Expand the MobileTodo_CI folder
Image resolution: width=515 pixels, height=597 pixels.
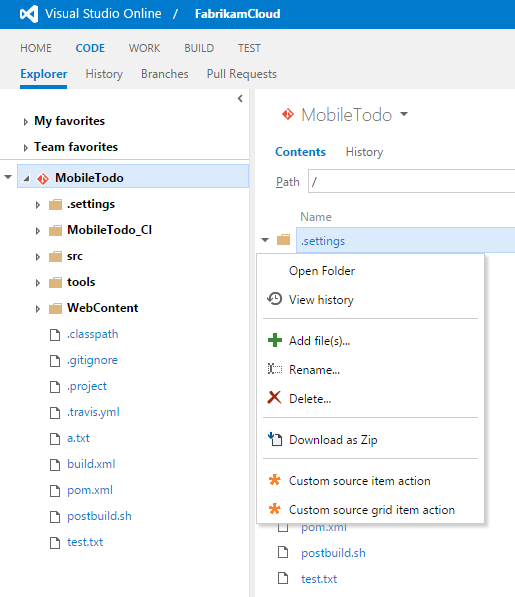coord(38,231)
